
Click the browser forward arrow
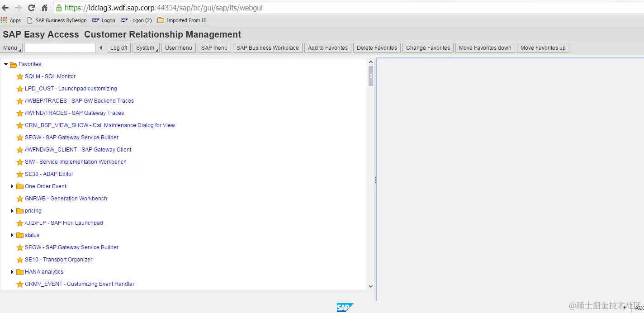(18, 8)
